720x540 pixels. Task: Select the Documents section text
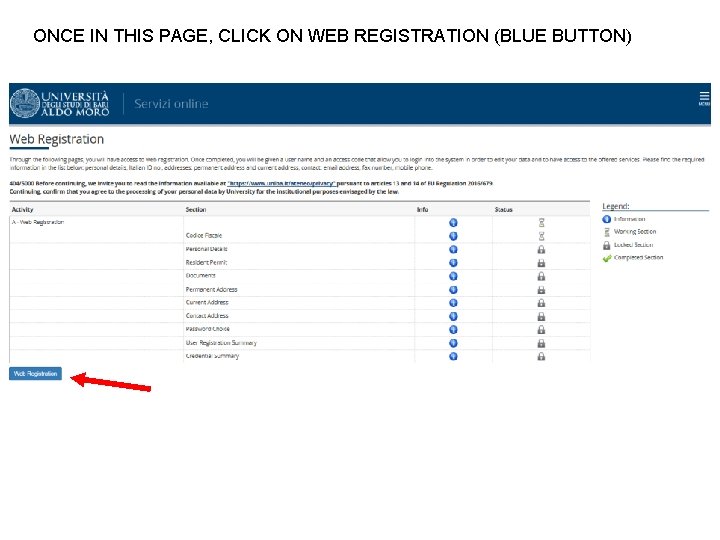click(201, 276)
